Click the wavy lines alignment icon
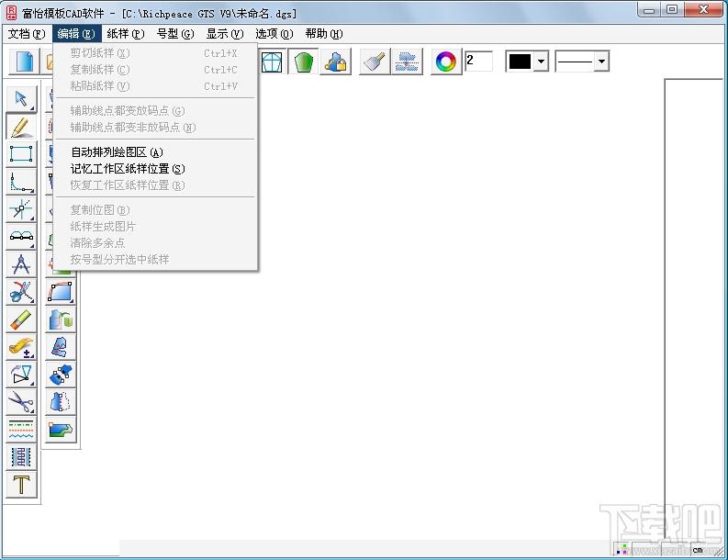Screen dimensions: 728x560 [407, 62]
